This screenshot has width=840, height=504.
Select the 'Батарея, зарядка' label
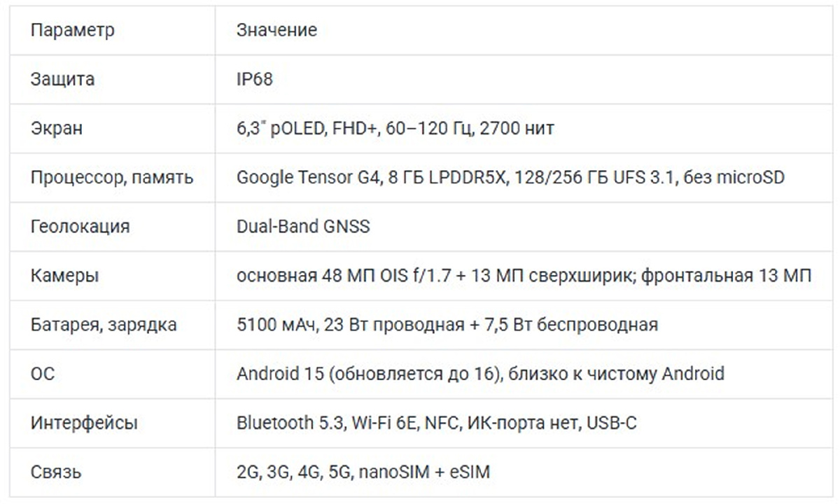point(104,325)
